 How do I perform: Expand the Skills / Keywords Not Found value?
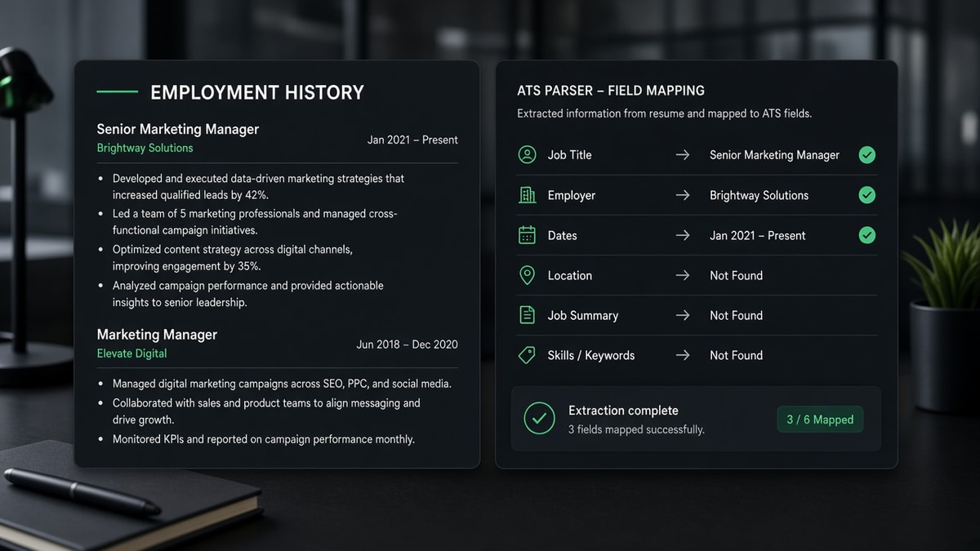(736, 356)
